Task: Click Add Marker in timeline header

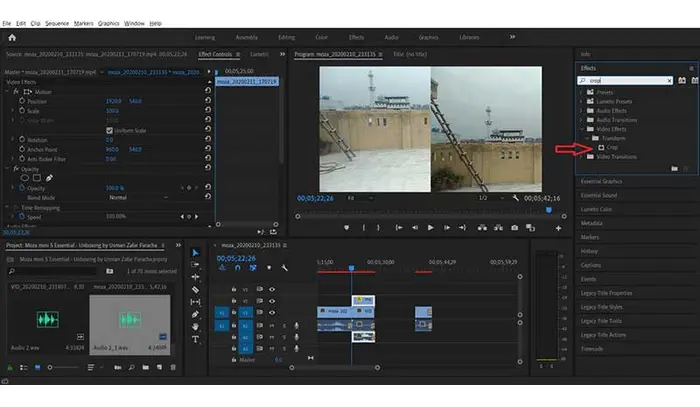Action: (x=269, y=268)
